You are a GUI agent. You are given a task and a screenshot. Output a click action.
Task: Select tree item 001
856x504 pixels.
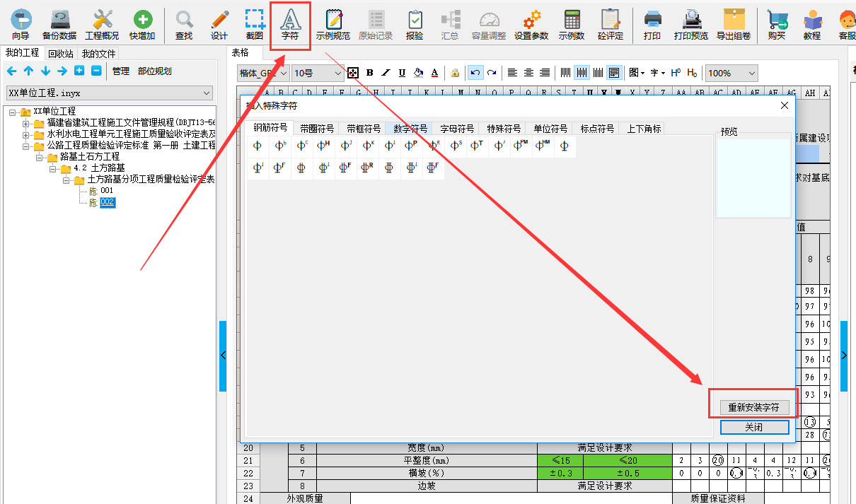point(106,191)
